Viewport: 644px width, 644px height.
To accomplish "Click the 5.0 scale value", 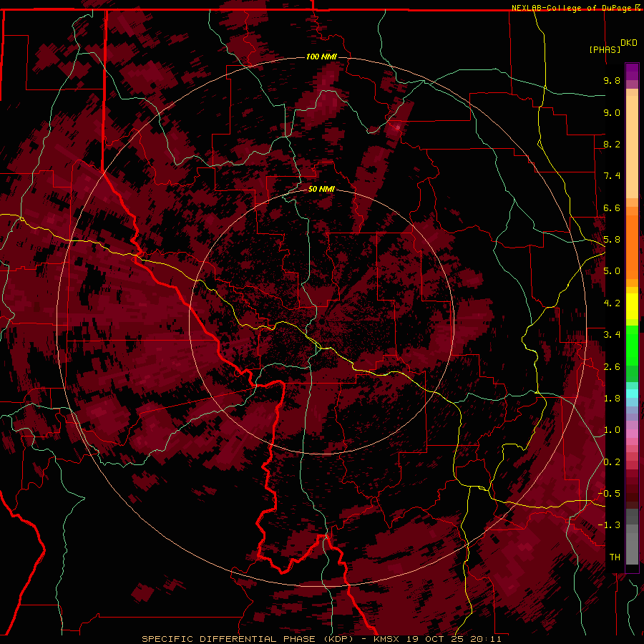I will [x=612, y=271].
